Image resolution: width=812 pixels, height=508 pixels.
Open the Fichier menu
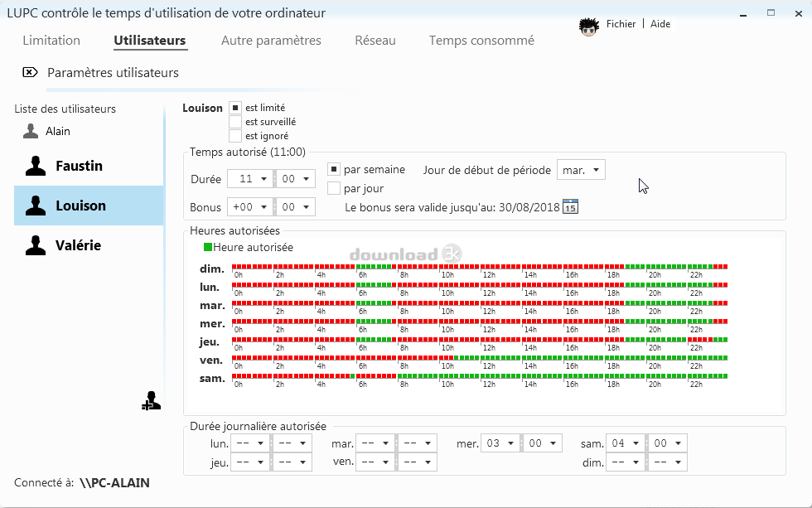(x=621, y=24)
